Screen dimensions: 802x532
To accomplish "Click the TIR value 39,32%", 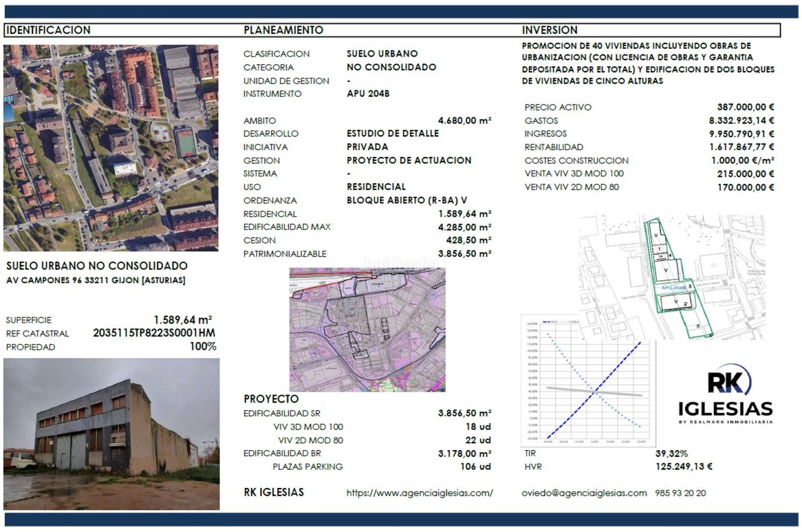I will point(671,454).
